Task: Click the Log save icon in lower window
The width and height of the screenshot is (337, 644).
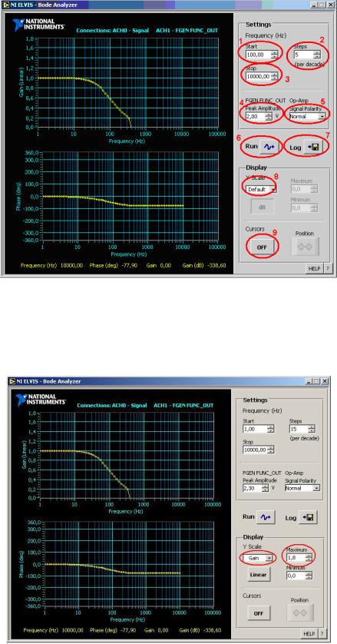Action: pos(308,517)
